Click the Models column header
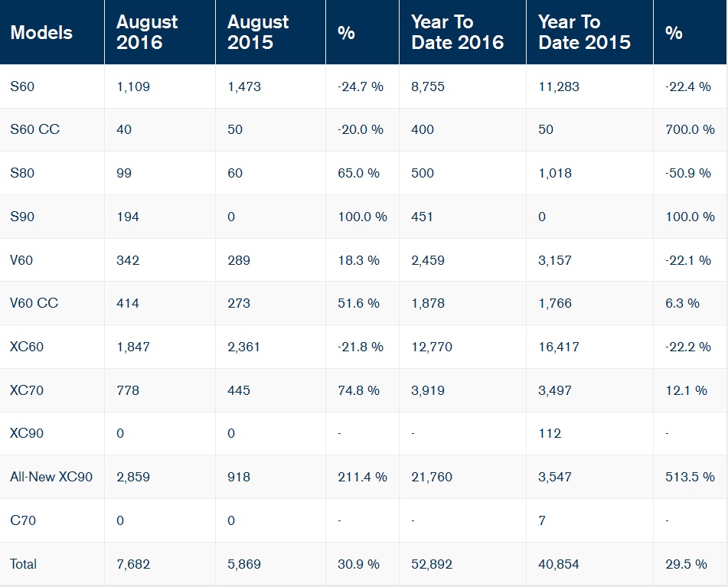The image size is (728, 587). (x=41, y=33)
